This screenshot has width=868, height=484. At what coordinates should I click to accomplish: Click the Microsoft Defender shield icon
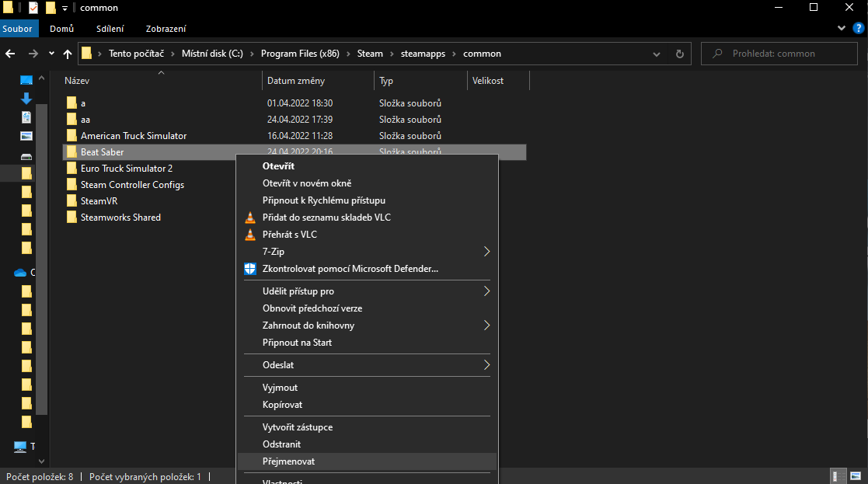point(250,269)
